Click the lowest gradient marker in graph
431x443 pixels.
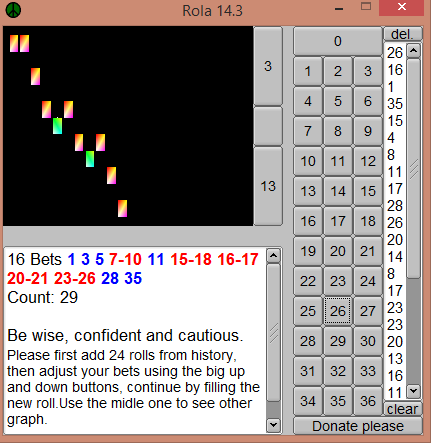(x=122, y=208)
